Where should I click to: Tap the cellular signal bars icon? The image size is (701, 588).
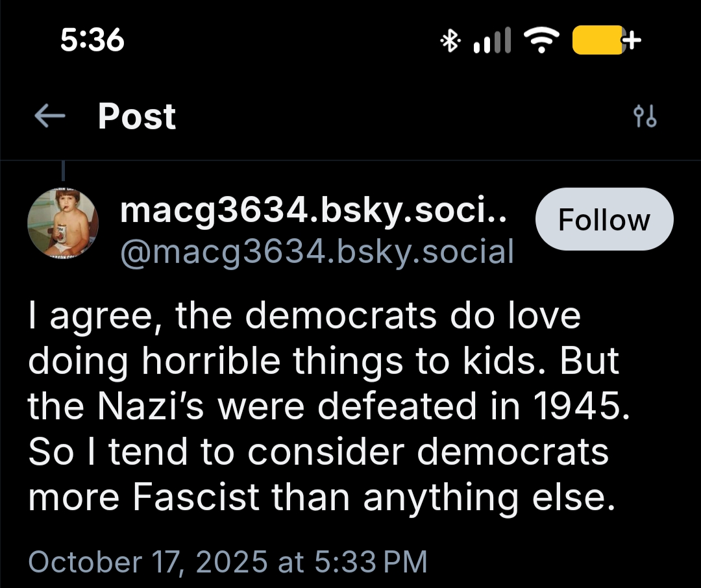(493, 42)
